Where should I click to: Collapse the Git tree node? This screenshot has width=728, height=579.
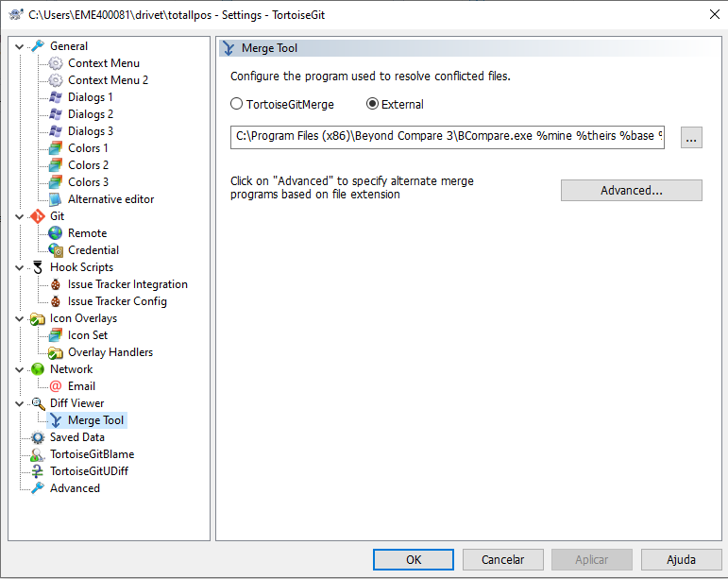point(20,217)
